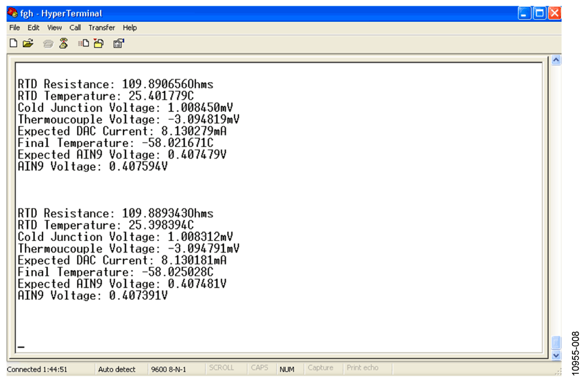Open the Help menu
The height and width of the screenshot is (382, 588).
(130, 28)
